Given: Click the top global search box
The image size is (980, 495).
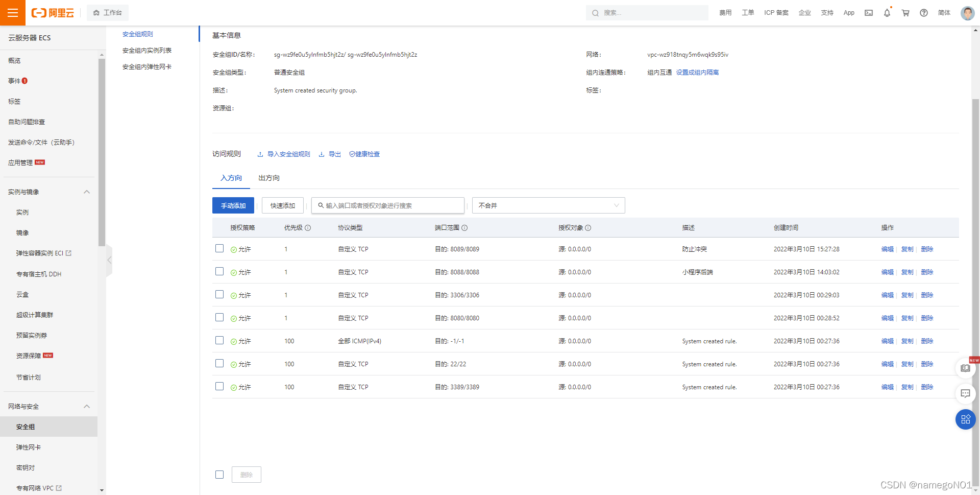Looking at the screenshot, I should click(x=647, y=13).
